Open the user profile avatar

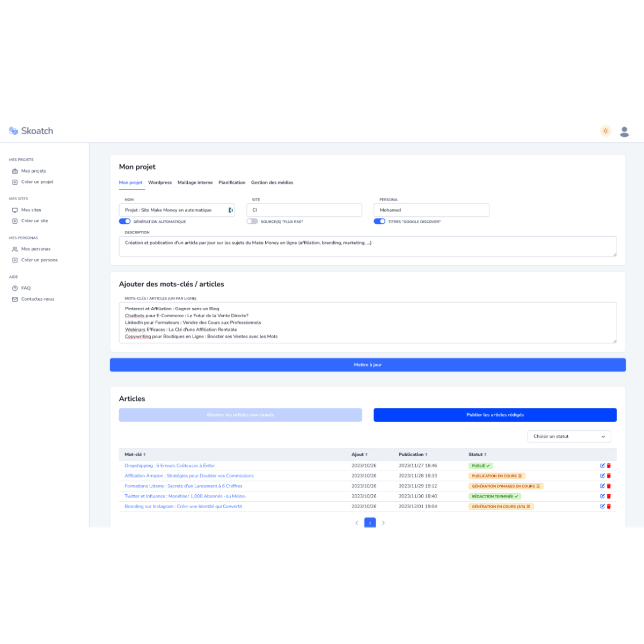pyautogui.click(x=624, y=131)
